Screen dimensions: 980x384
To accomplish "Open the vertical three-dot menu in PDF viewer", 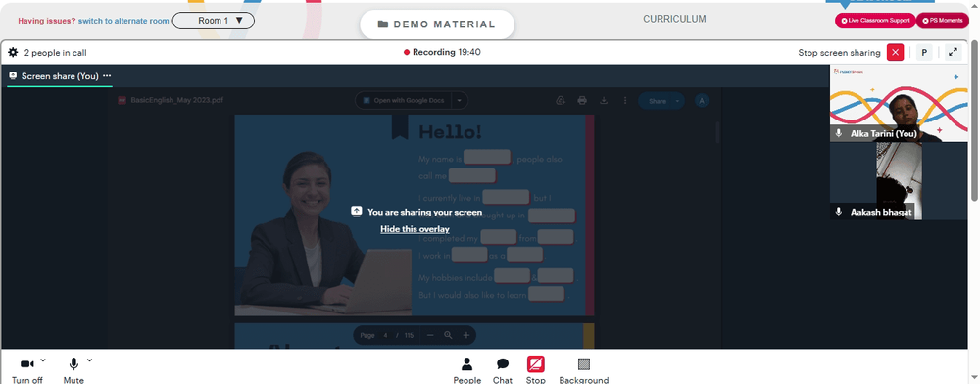I will coord(625,100).
